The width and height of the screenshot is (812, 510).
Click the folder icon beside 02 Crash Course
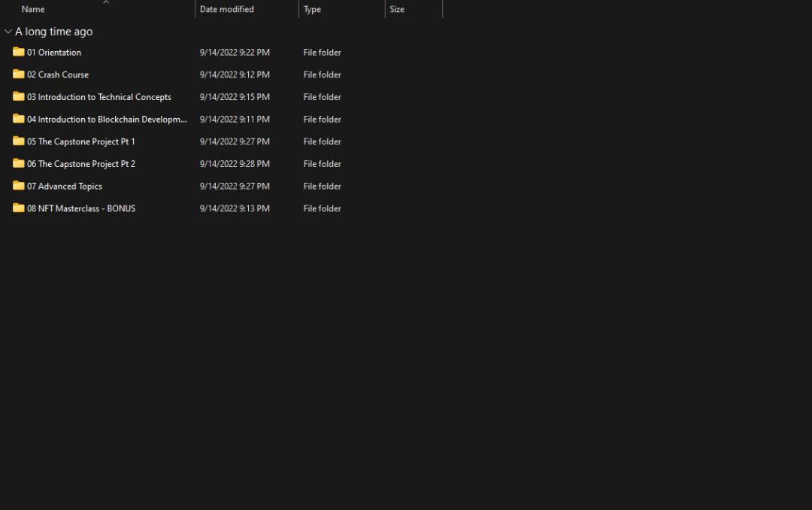tap(19, 74)
